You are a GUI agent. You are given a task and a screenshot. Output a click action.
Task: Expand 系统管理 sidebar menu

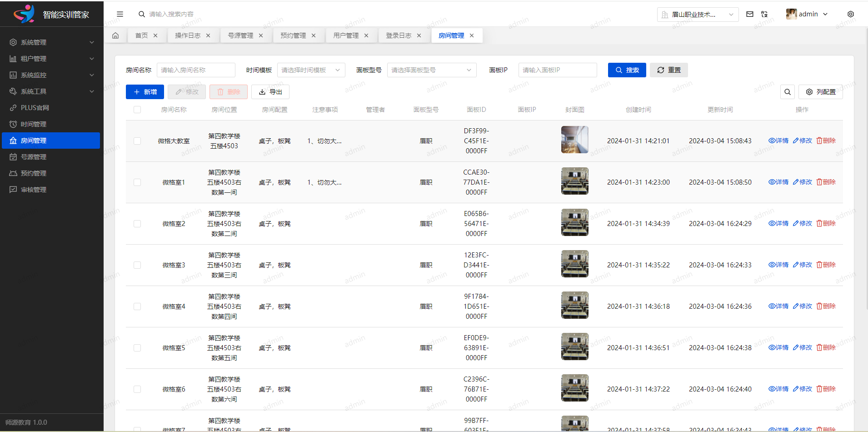[x=51, y=42]
